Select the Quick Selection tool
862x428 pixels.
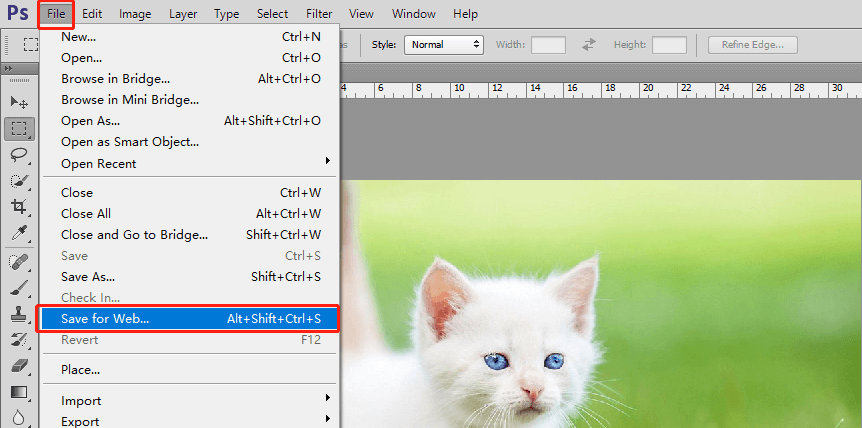[x=19, y=181]
